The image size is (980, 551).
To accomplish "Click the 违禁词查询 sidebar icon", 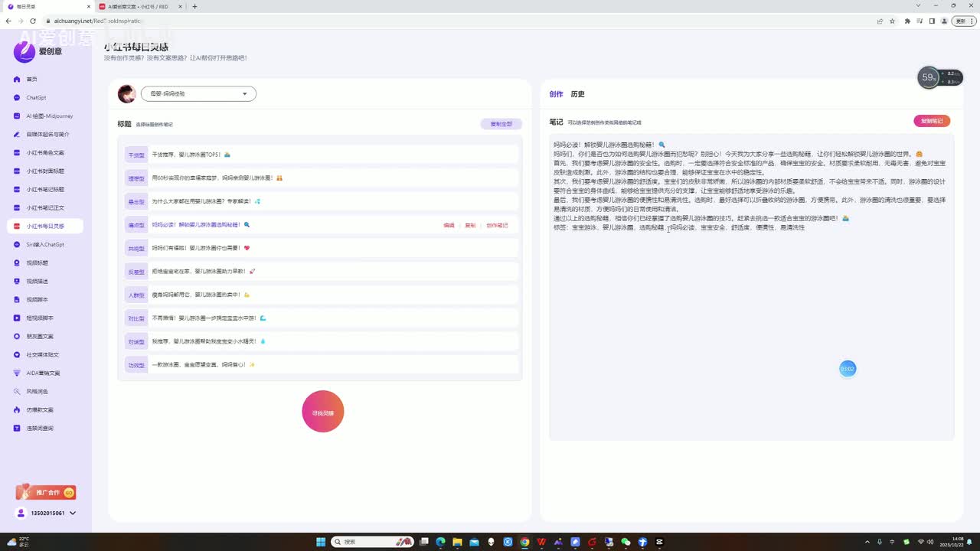I will point(17,429).
